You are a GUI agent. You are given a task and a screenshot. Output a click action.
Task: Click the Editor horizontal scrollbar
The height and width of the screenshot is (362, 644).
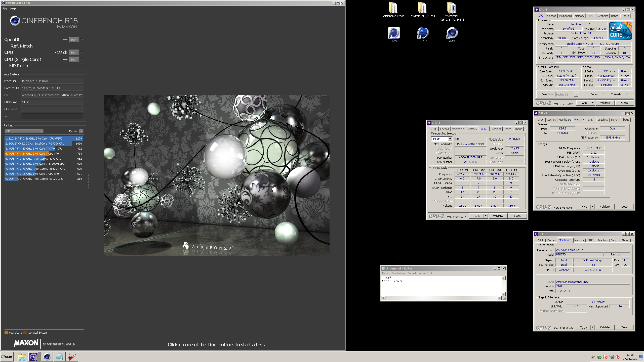click(x=441, y=298)
